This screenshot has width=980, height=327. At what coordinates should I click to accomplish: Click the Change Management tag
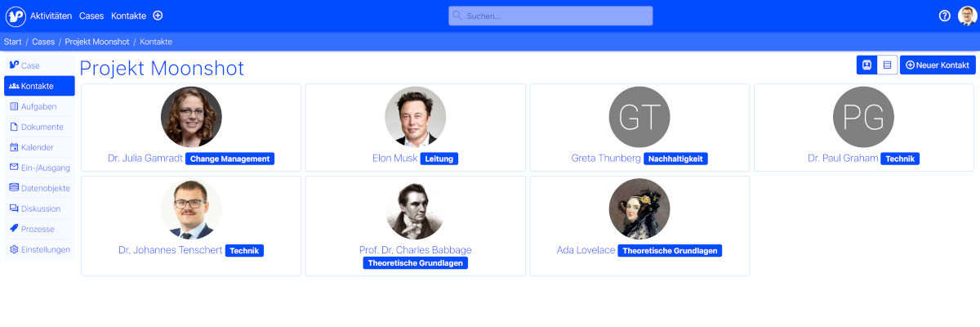pos(230,159)
